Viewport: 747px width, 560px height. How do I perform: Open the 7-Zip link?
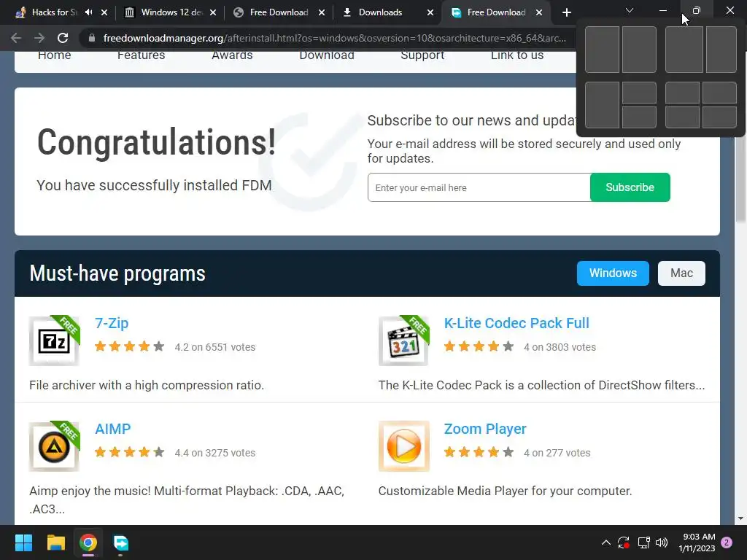tap(112, 323)
